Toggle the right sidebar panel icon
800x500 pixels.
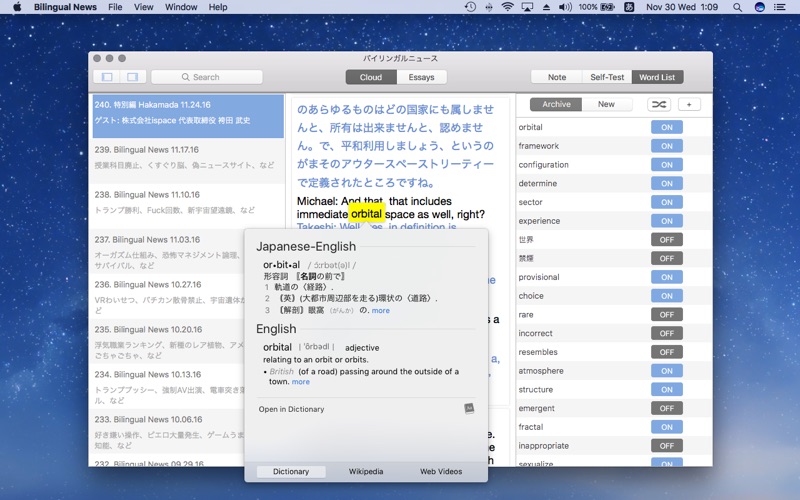tap(131, 77)
